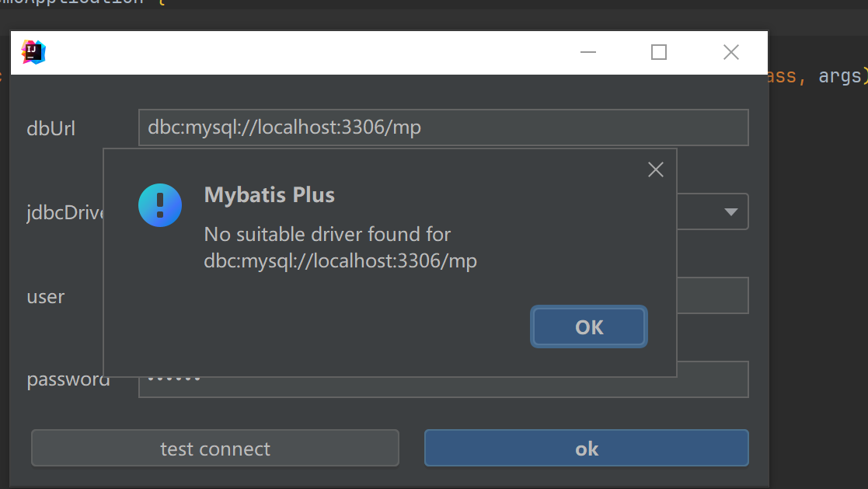Screen dimensions: 868x489
Task: Click the user label text
Action: (x=45, y=296)
